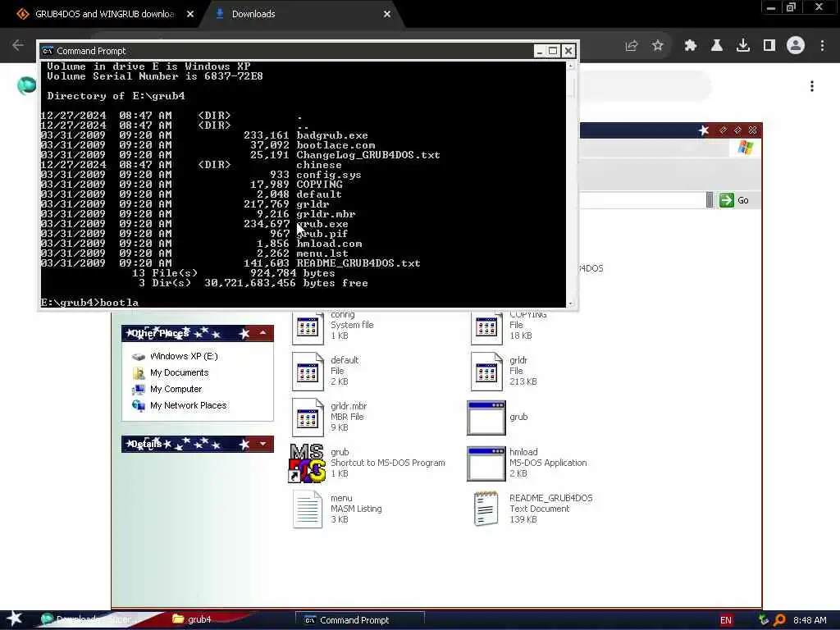Bookmark page with star icon

657,46
